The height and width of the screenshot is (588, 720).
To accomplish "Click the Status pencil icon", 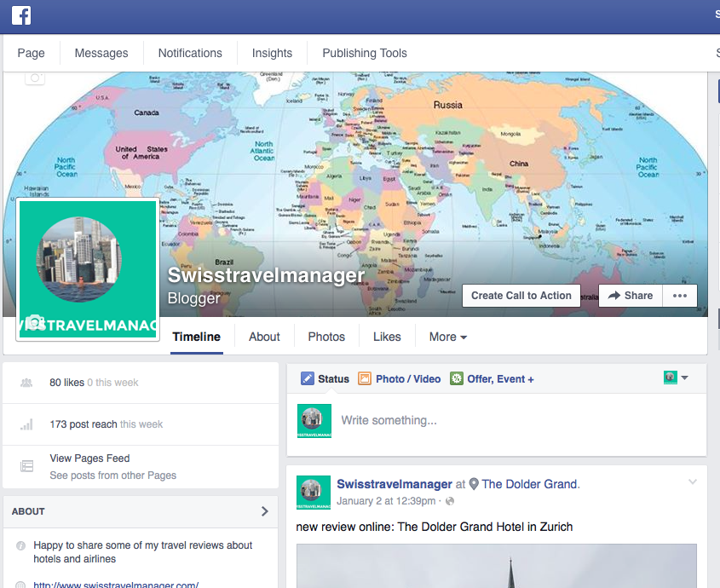I will 308,379.
